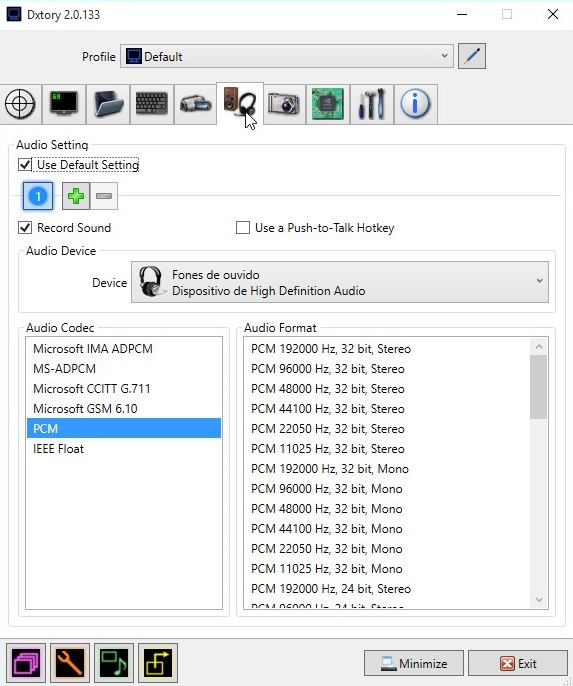This screenshot has width=573, height=686.
Task: Click the Minimize button at bottom
Action: coord(414,663)
